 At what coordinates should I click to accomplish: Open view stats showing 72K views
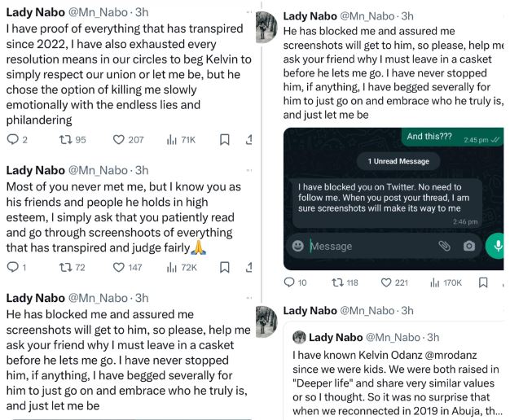(x=172, y=267)
